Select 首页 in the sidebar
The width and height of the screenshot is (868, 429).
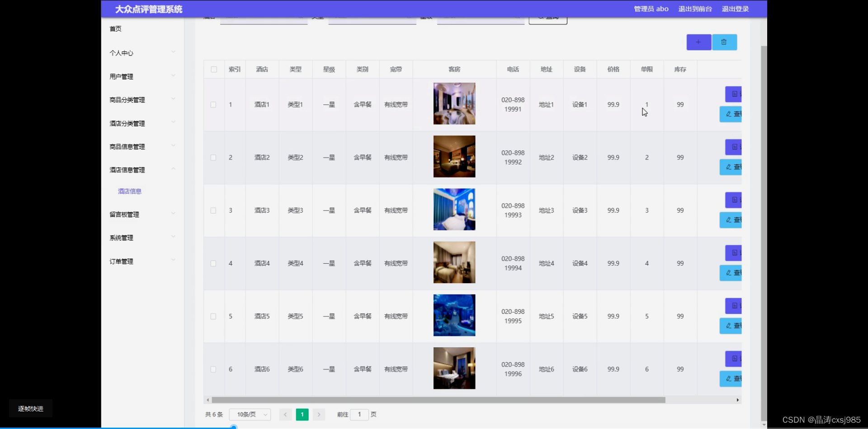pyautogui.click(x=115, y=28)
